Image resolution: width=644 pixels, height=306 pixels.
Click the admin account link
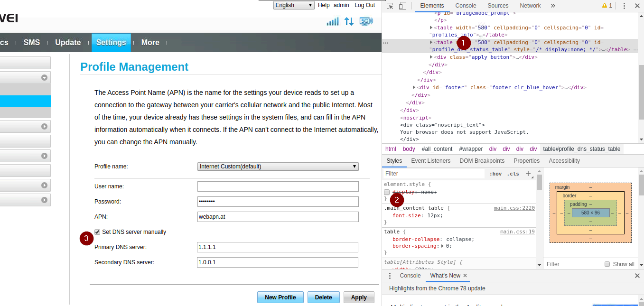pos(341,5)
